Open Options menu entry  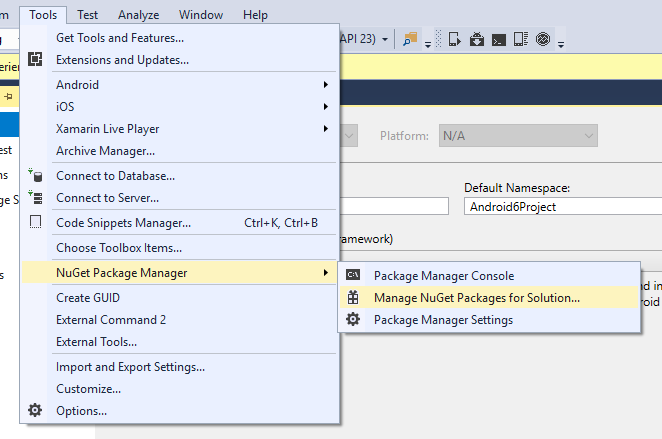click(x=179, y=410)
